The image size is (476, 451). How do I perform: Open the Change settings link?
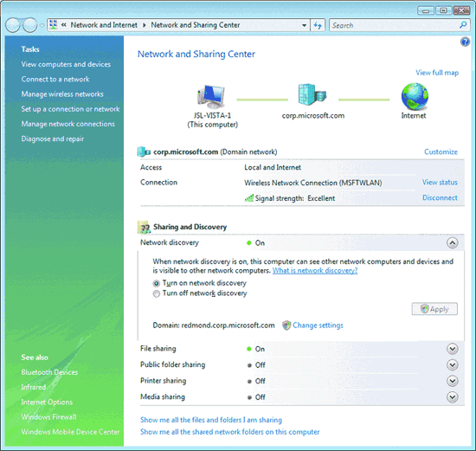pyautogui.click(x=318, y=325)
